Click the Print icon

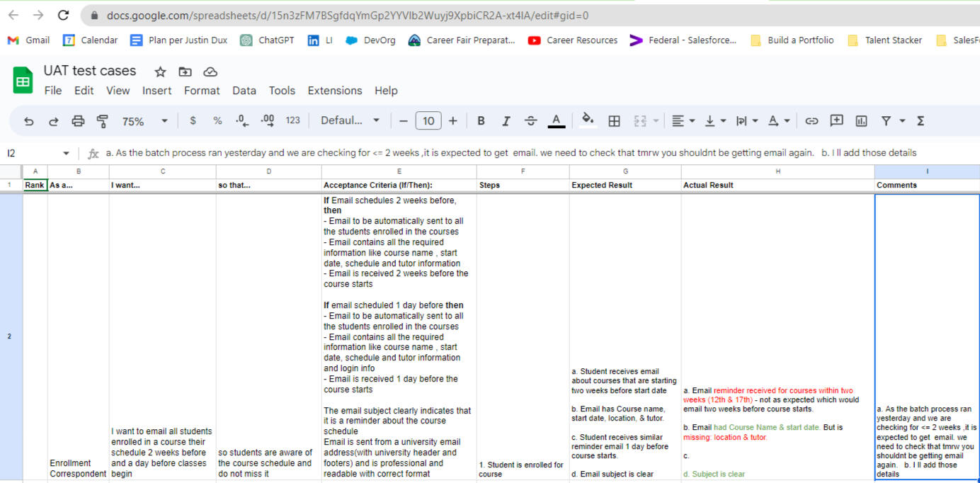78,121
